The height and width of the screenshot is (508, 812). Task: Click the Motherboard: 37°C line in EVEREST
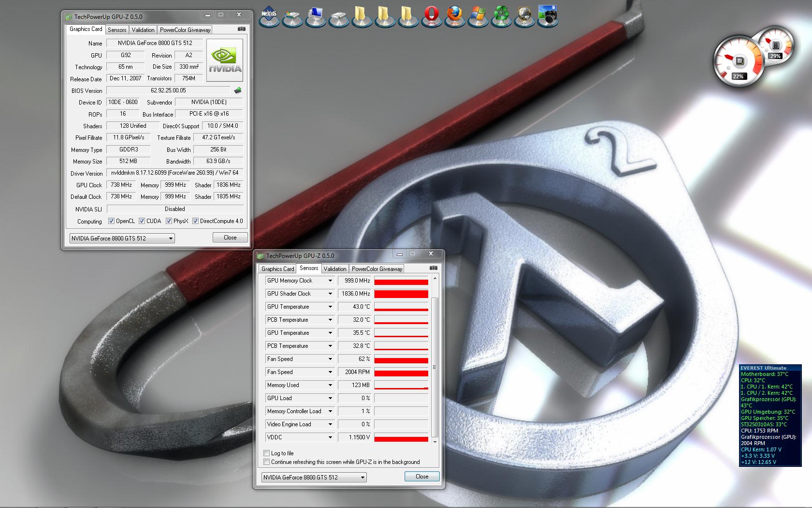tap(765, 374)
